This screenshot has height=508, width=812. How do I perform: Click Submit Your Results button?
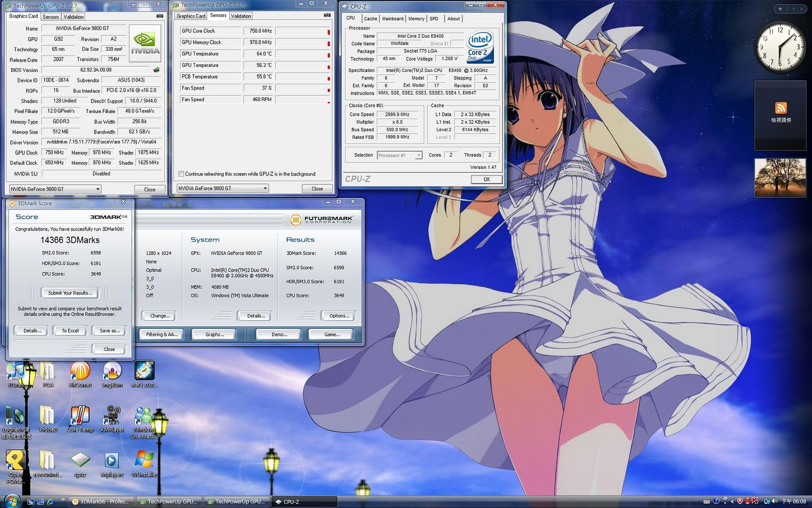[69, 293]
